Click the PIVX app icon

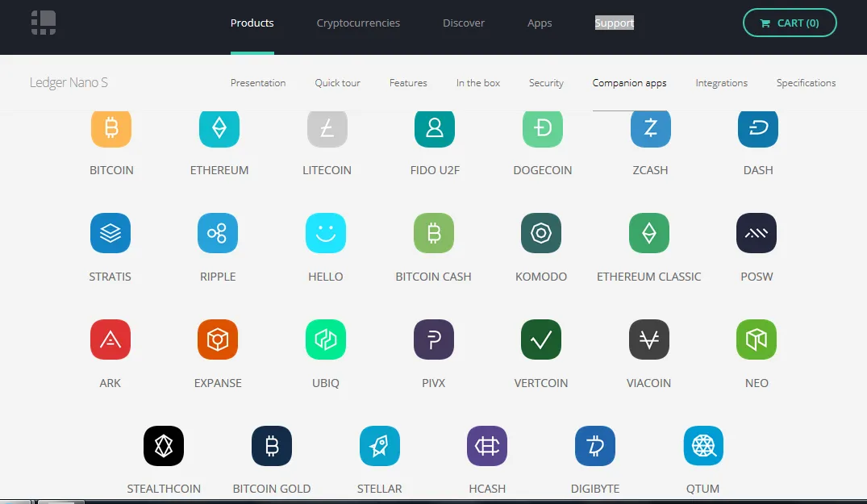434,339
